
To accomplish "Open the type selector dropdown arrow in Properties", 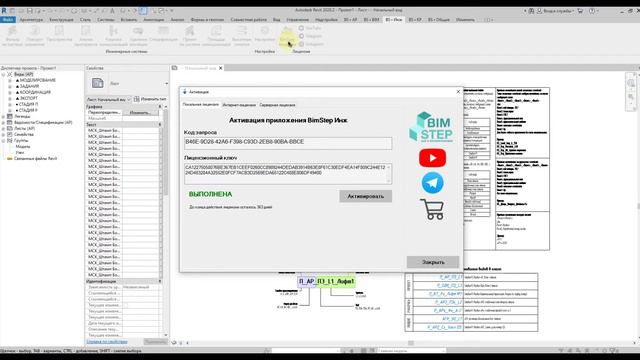I will click(166, 84).
